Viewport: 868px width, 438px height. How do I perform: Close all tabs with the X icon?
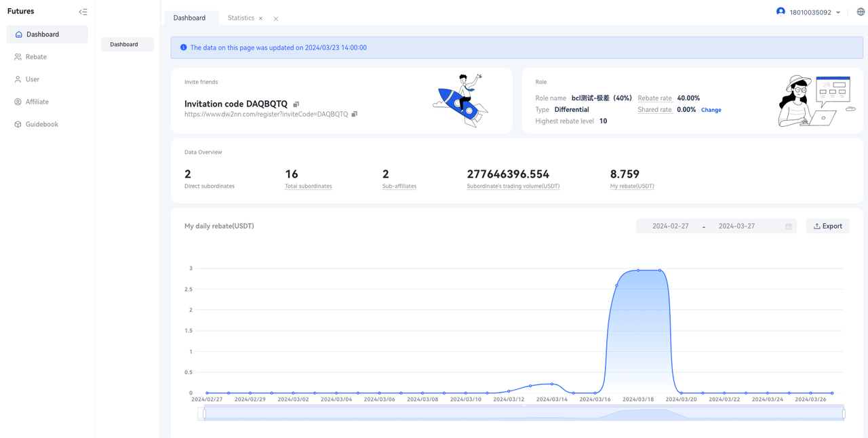[x=276, y=18]
